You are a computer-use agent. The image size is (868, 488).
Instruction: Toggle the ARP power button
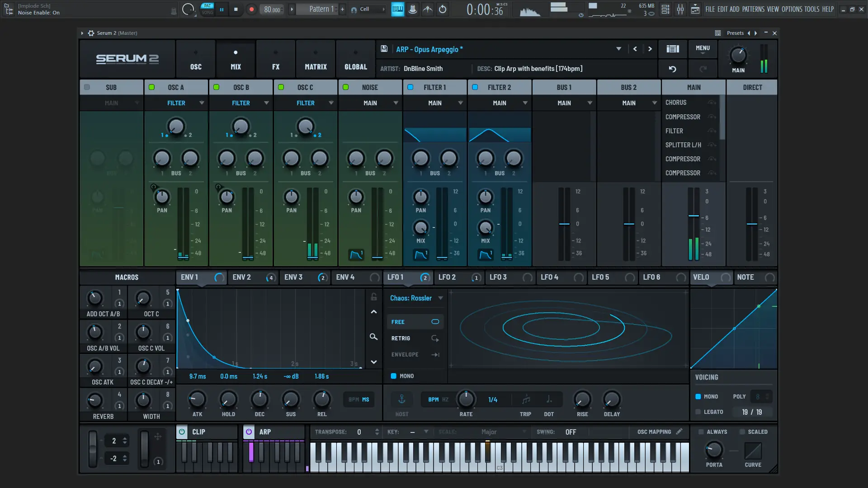coord(249,432)
